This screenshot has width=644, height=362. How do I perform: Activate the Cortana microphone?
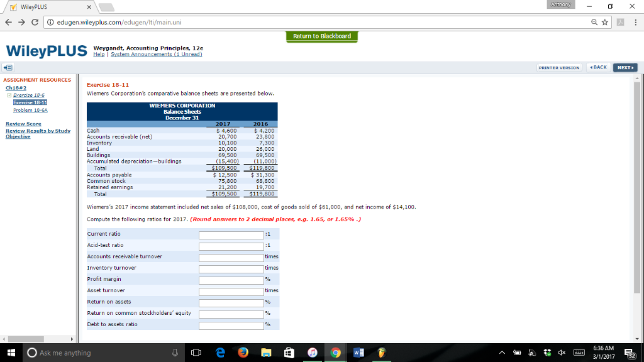[175, 353]
